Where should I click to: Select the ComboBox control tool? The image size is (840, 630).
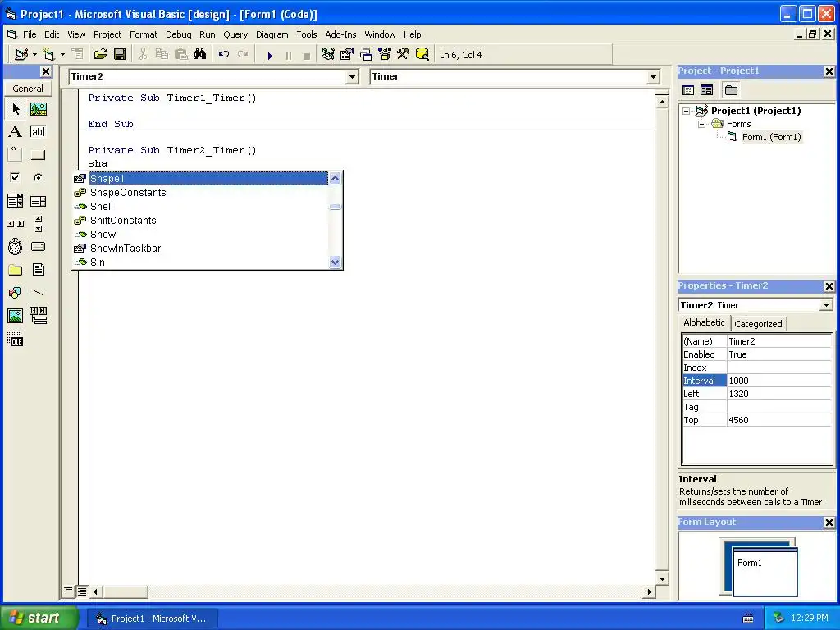tap(16, 201)
